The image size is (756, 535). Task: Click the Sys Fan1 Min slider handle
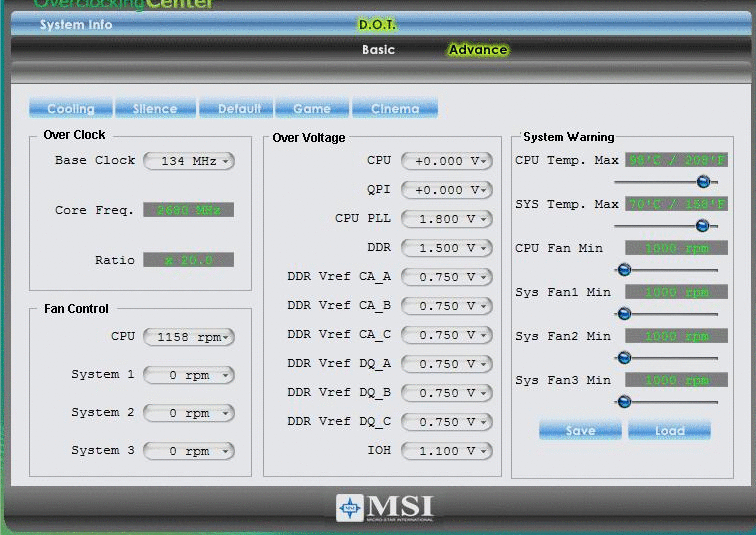click(624, 314)
